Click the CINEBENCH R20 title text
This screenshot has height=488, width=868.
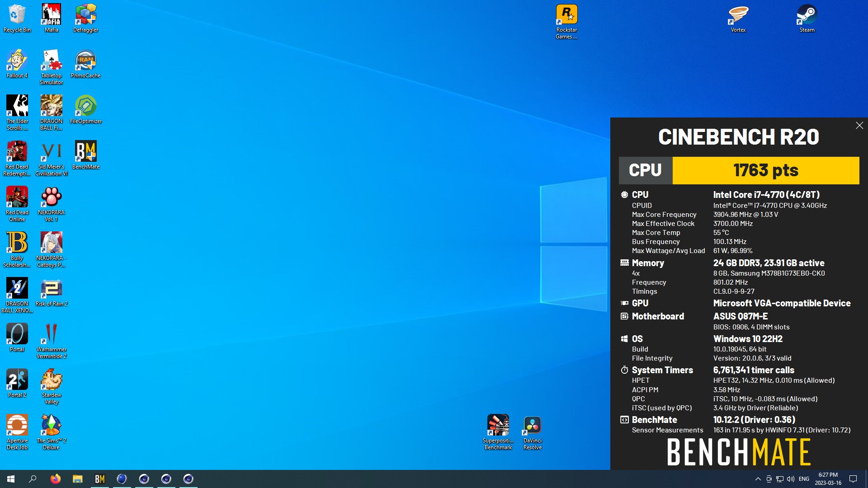739,137
